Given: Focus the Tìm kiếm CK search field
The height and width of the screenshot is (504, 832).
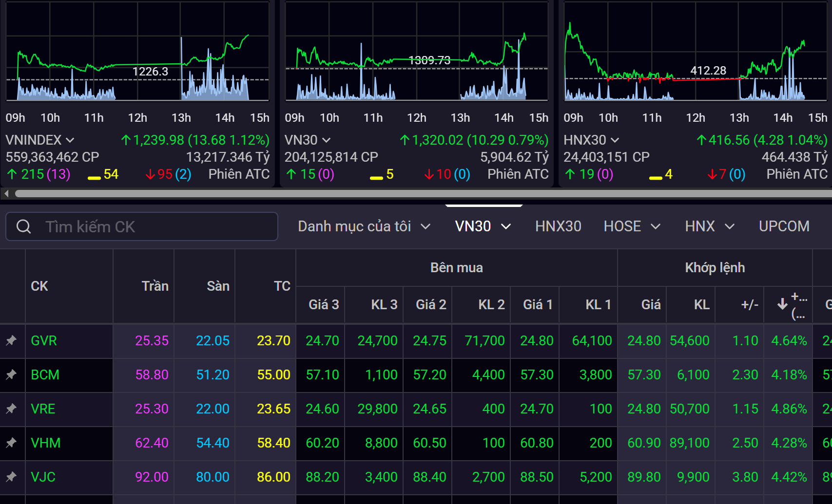Looking at the screenshot, I should tap(142, 226).
